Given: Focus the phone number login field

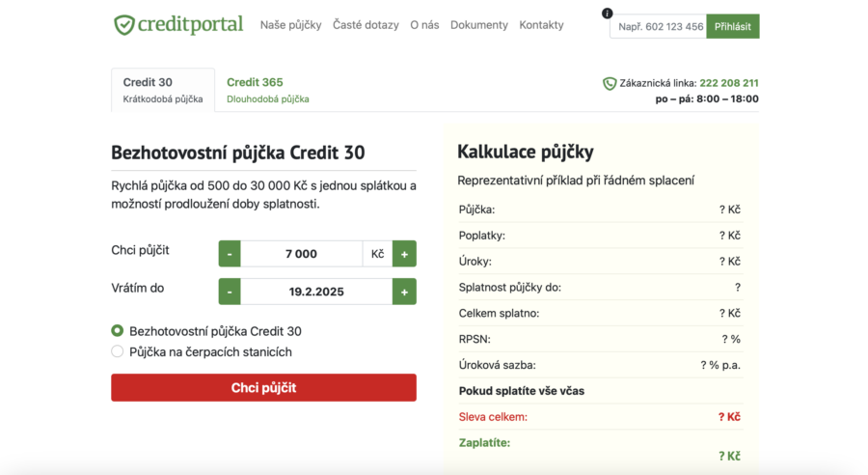Looking at the screenshot, I should tap(658, 27).
